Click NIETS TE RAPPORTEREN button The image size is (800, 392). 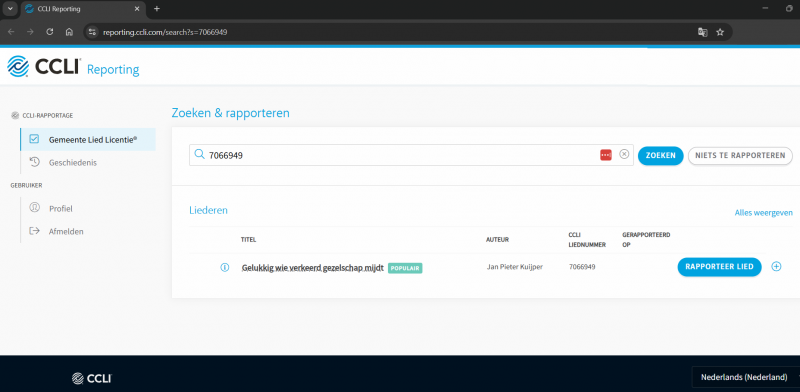(x=740, y=156)
